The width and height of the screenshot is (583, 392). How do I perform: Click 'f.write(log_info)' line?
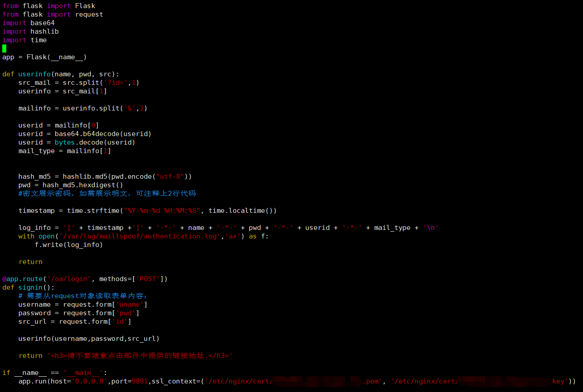[x=69, y=245]
